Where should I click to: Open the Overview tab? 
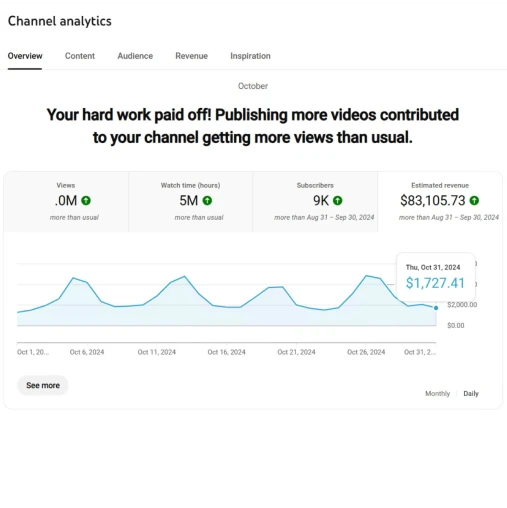tap(25, 56)
